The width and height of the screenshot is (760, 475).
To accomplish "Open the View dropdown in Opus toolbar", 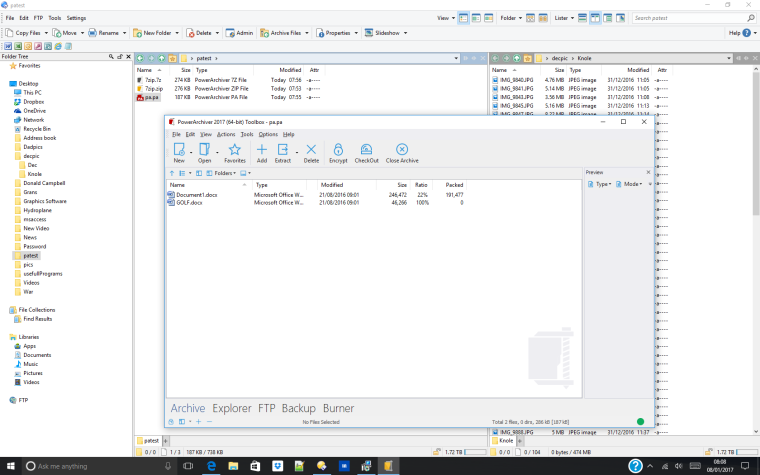I will pyautogui.click(x=446, y=18).
